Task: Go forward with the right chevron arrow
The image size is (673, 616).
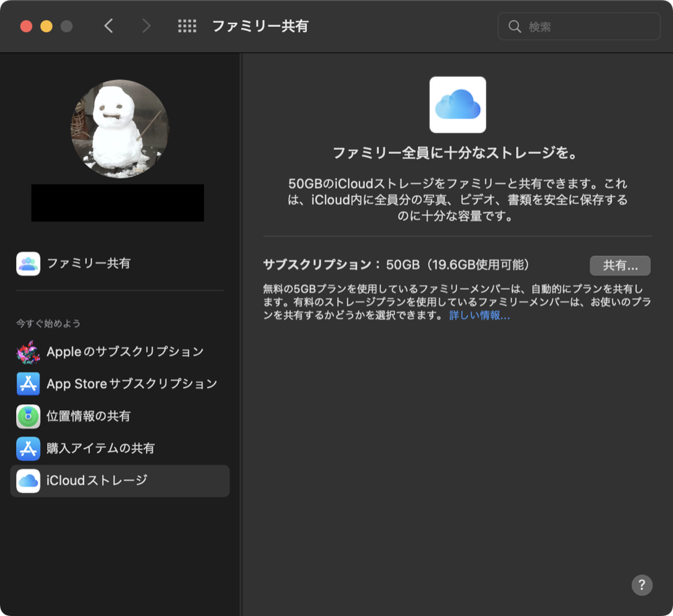Action: pyautogui.click(x=146, y=26)
